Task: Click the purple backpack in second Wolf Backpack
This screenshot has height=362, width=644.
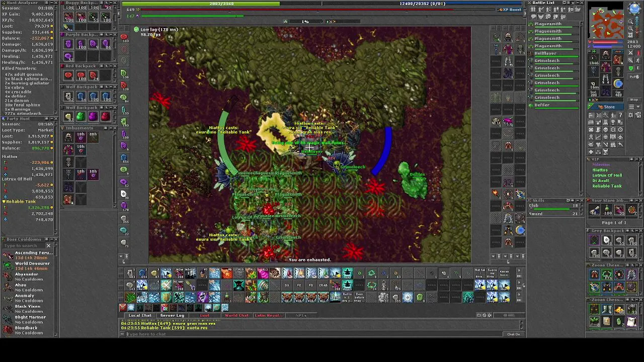Action: pyautogui.click(x=93, y=117)
